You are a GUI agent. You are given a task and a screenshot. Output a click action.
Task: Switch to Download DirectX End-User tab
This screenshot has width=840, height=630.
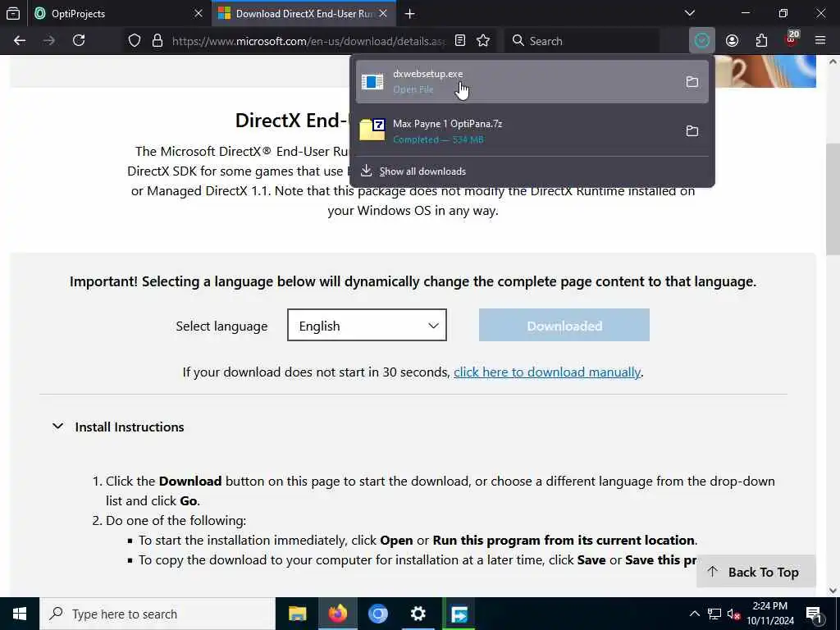coord(304,14)
